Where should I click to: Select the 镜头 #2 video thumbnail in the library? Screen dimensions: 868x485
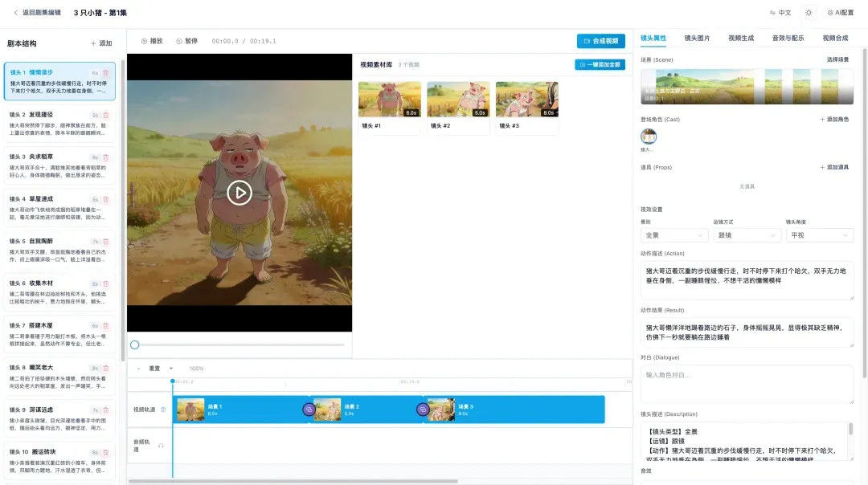pos(458,100)
